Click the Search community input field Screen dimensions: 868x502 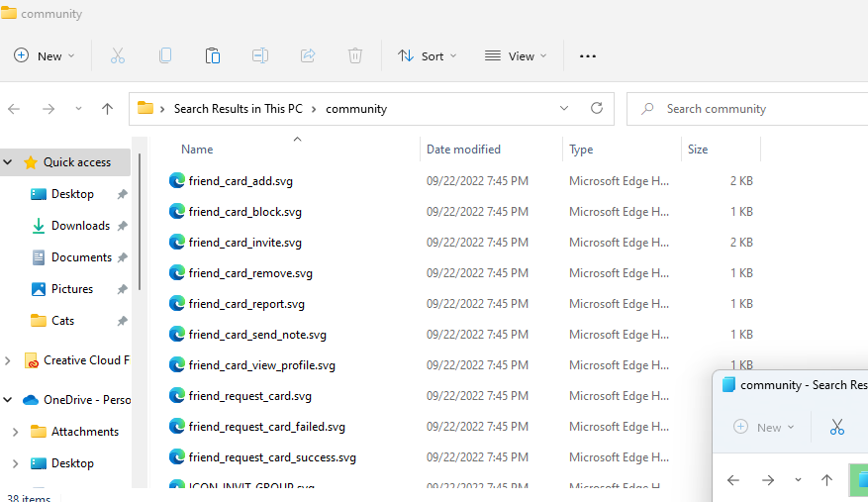pyautogui.click(x=752, y=109)
